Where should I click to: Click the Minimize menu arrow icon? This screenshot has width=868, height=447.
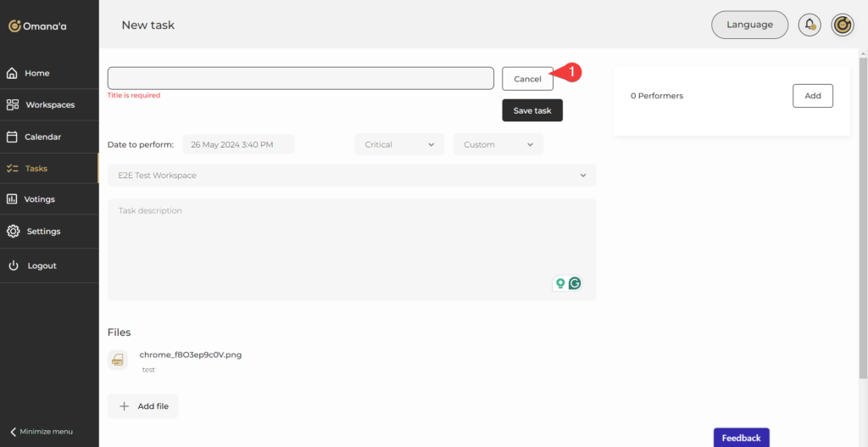(14, 432)
